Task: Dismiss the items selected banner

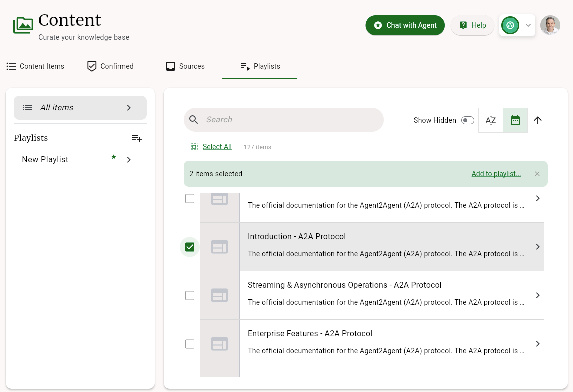Action: [537, 174]
